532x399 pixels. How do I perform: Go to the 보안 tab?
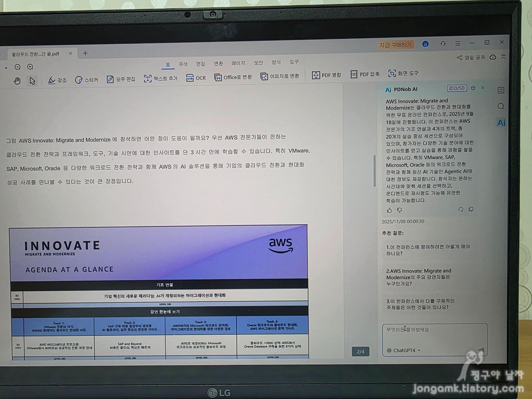258,63
